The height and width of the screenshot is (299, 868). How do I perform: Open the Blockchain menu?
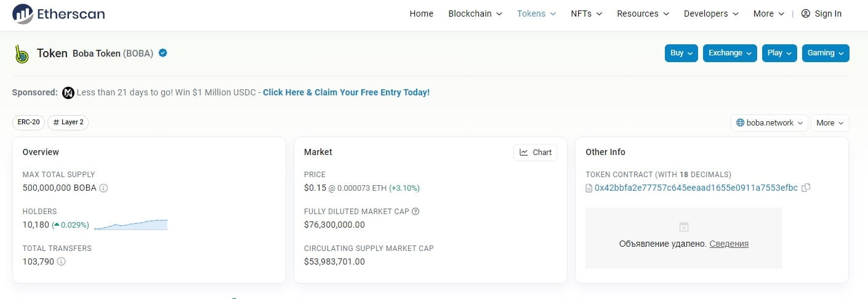click(475, 14)
